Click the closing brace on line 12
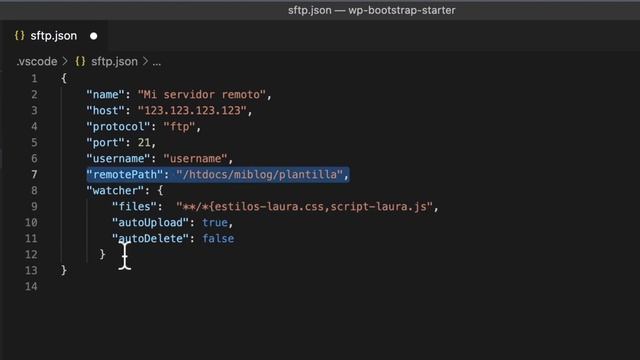640x360 pixels. click(102, 255)
